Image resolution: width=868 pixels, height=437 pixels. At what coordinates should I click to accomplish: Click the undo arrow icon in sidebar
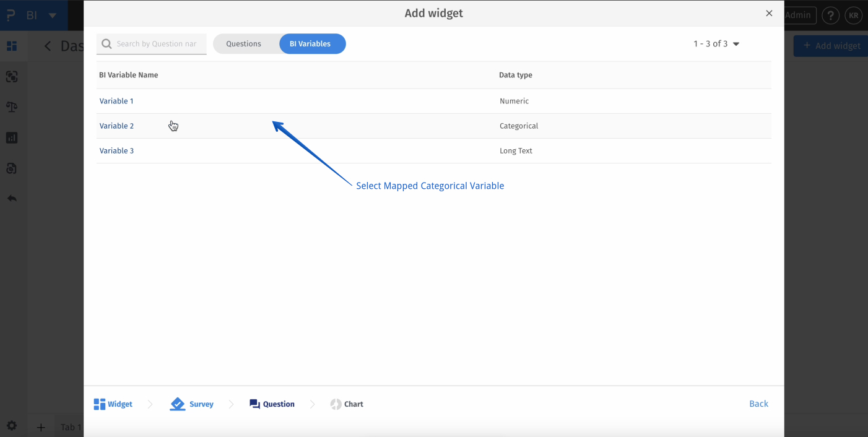12,198
